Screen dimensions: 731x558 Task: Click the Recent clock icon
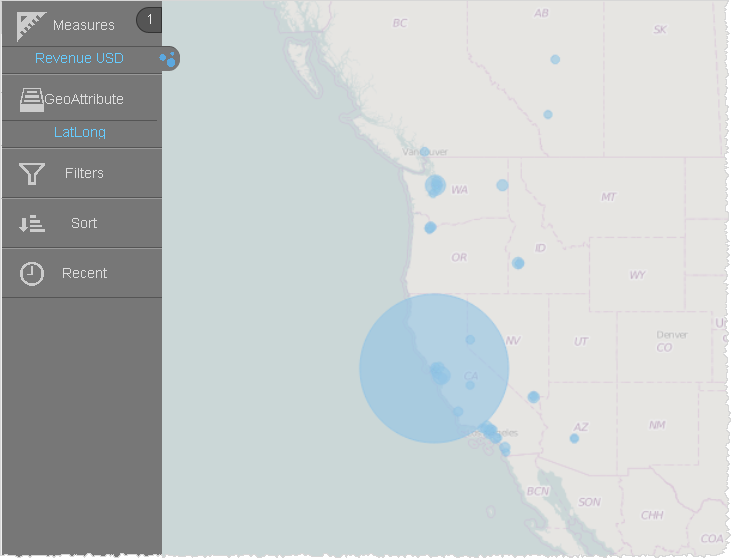[x=32, y=273]
